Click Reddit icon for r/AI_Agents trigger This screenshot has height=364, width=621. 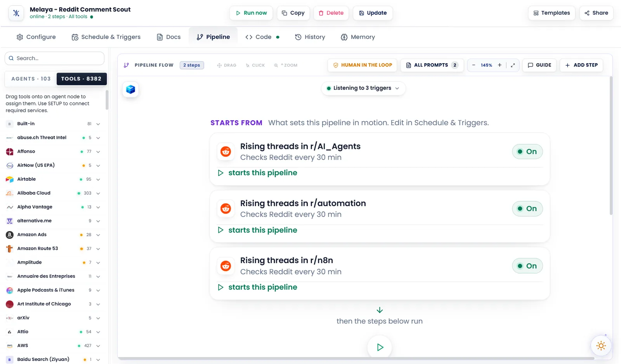226,152
